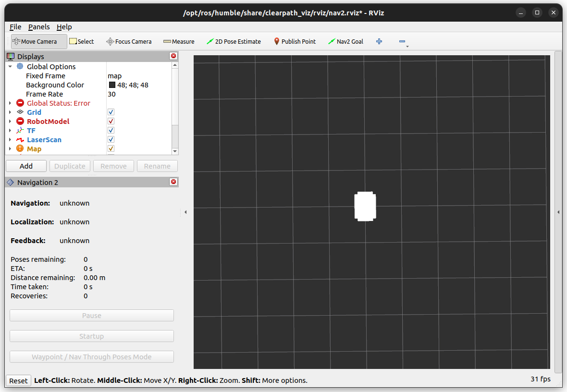This screenshot has height=392, width=567.
Task: Activate the Select tool
Action: coord(82,41)
